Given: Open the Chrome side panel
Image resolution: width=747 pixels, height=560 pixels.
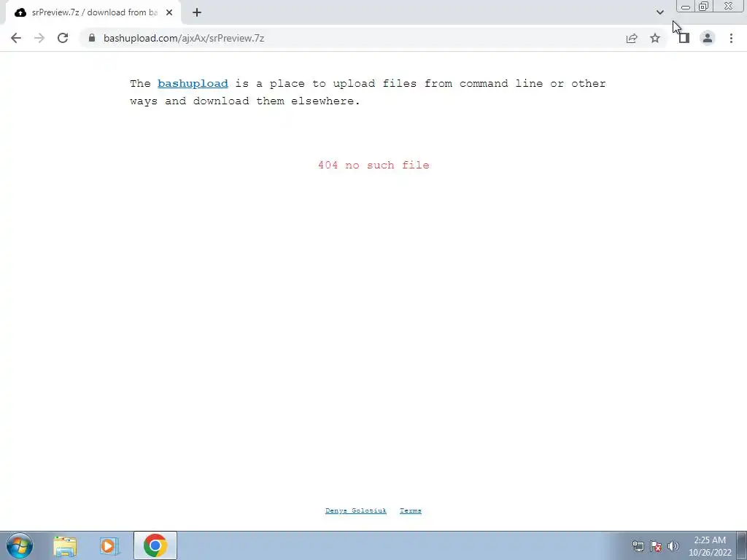Looking at the screenshot, I should [x=684, y=38].
